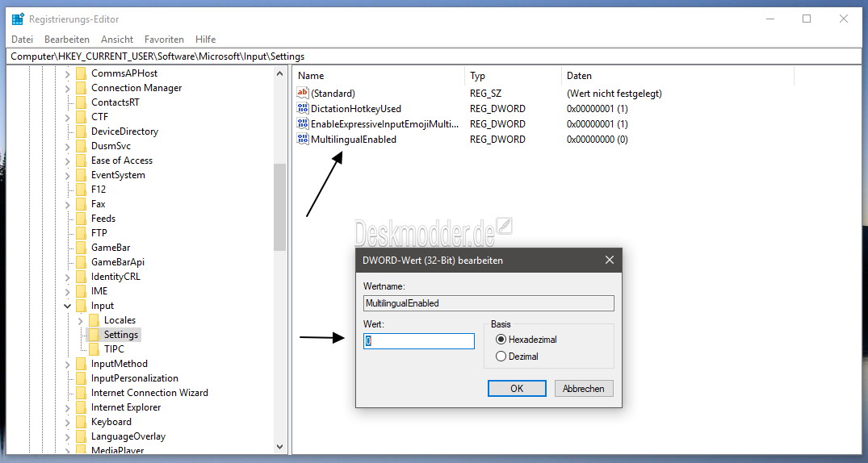Click the tree pane scrollbar thumb

point(279,206)
